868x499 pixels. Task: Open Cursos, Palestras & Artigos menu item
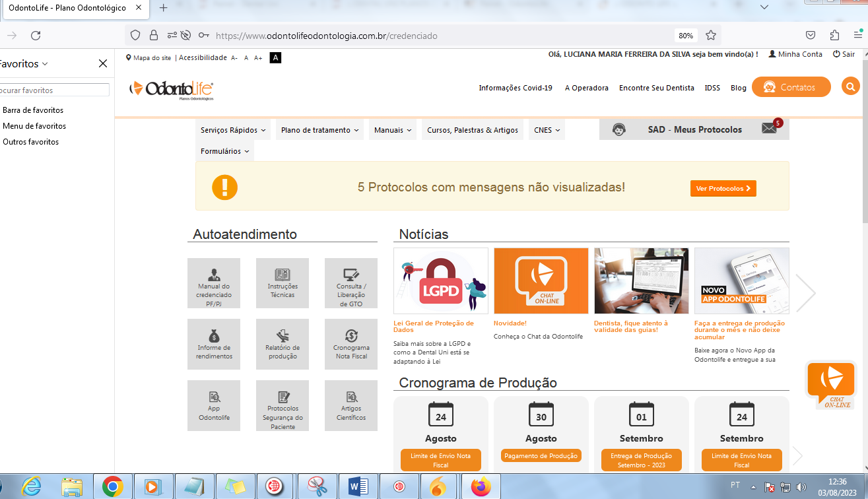tap(473, 130)
